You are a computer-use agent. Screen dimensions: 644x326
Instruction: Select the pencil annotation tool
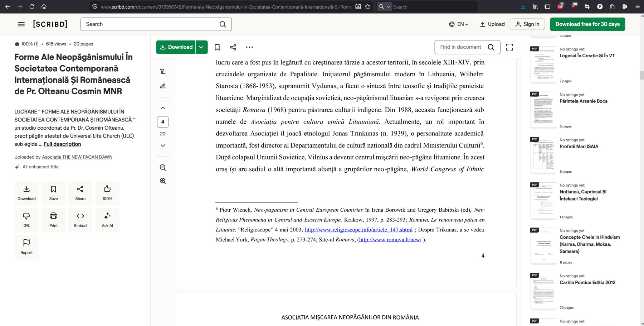163,86
